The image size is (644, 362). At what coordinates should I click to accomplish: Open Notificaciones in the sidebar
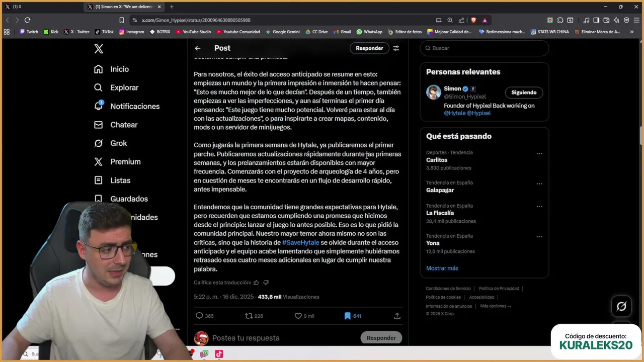(x=127, y=106)
